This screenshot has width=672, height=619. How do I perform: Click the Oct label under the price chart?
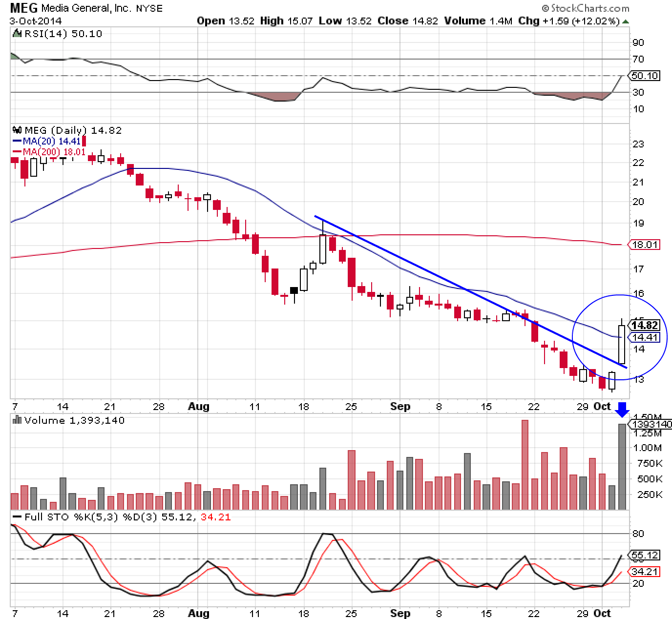(x=602, y=407)
